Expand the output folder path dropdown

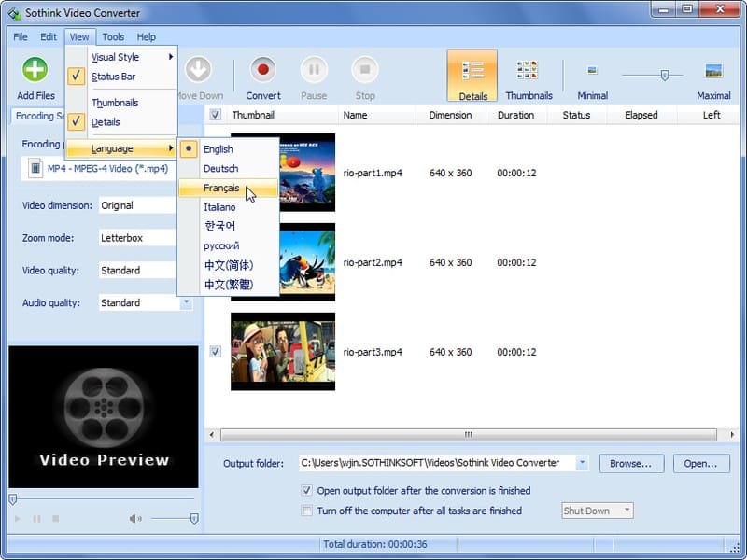(x=582, y=463)
